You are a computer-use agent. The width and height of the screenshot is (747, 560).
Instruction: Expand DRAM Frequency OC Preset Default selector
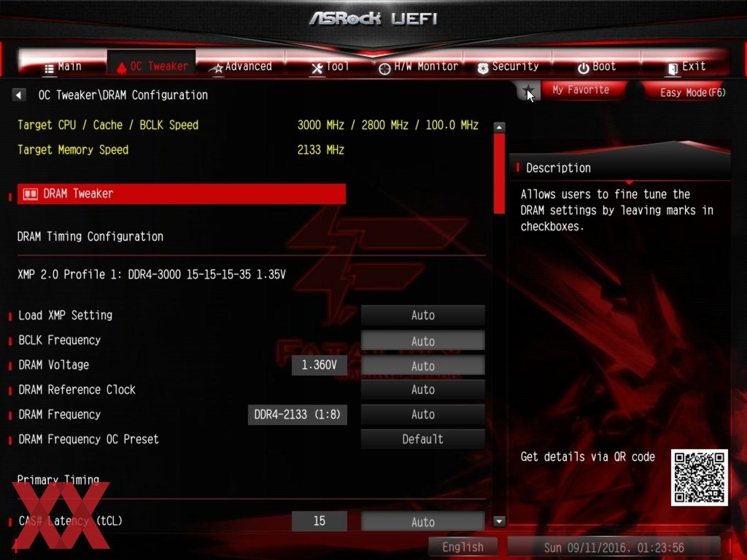coord(423,439)
